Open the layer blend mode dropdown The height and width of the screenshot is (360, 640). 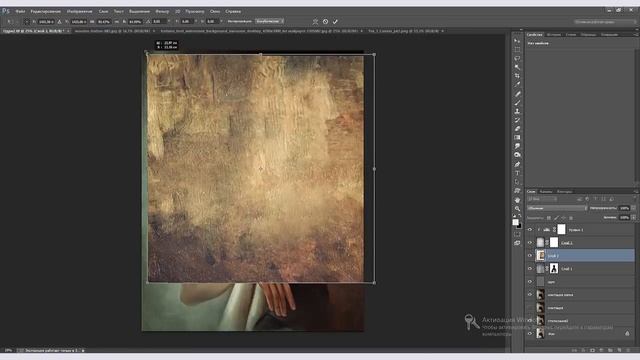coord(557,208)
